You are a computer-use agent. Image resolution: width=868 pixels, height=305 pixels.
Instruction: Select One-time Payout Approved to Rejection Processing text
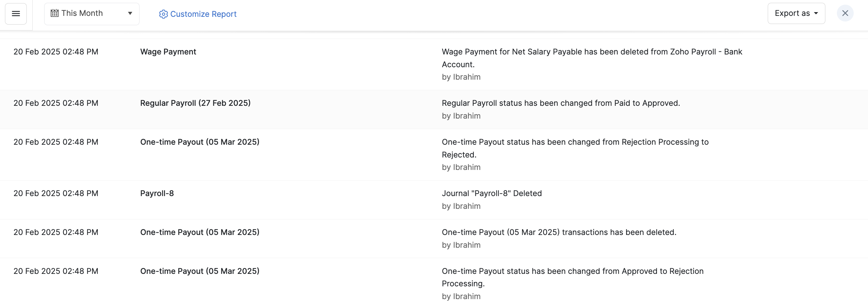tap(573, 277)
